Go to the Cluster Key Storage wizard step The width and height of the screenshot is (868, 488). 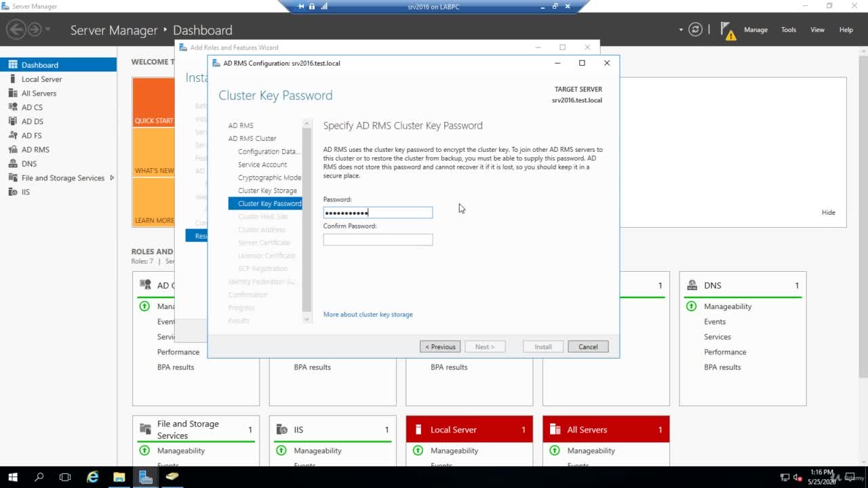coord(267,190)
